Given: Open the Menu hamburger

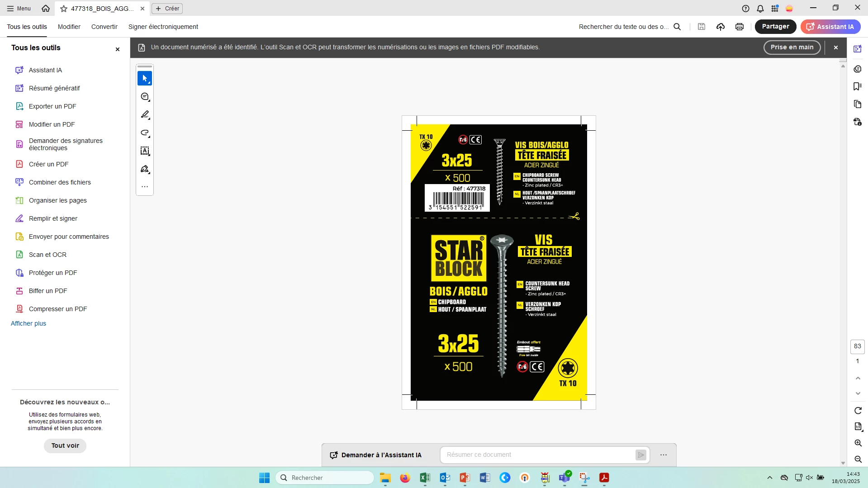Looking at the screenshot, I should click(x=19, y=9).
